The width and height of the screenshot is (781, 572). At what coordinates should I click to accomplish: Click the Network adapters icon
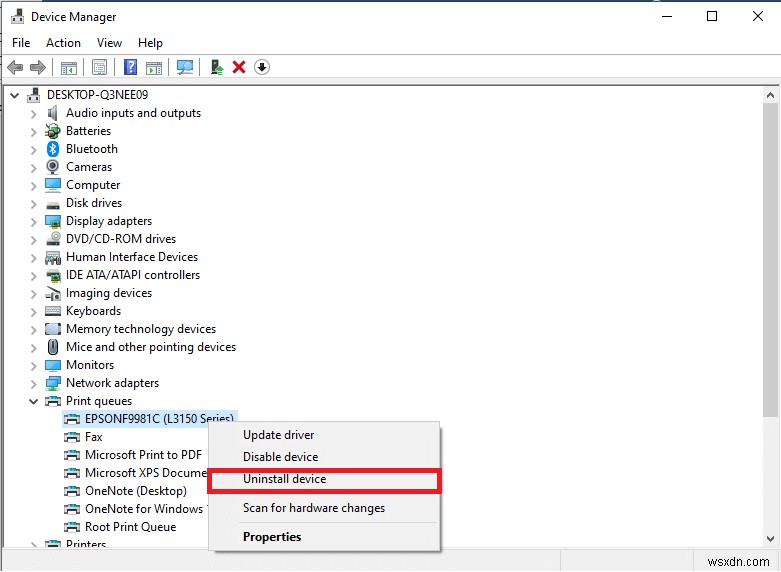[x=53, y=383]
